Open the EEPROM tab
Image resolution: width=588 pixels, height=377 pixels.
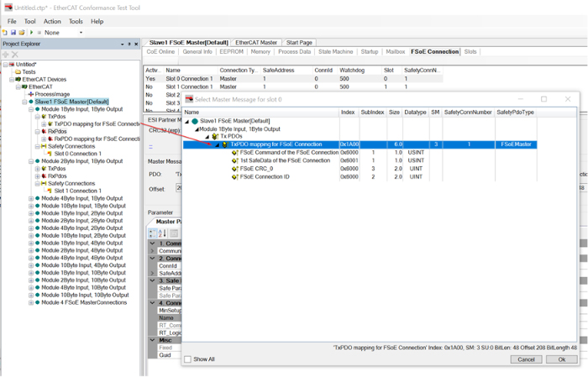(231, 52)
